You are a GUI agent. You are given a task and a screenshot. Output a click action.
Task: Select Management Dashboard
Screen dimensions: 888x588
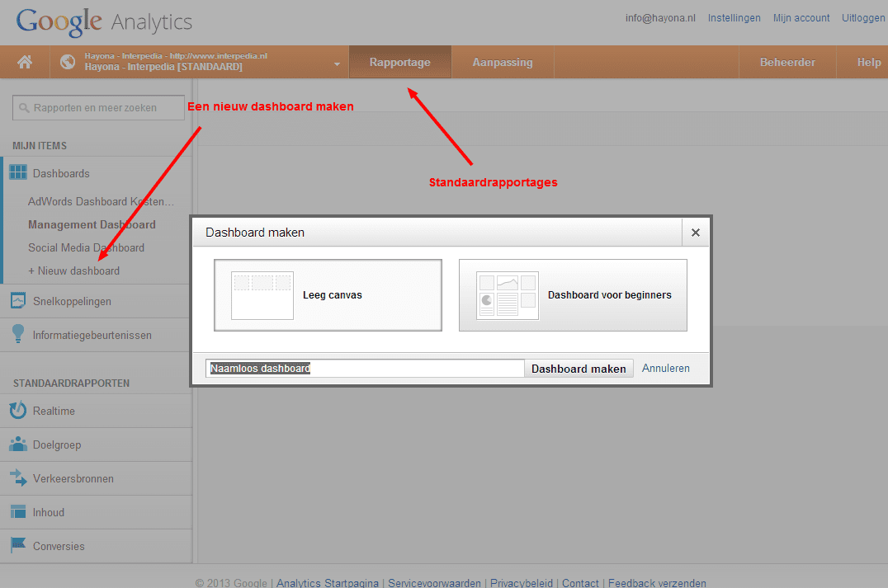92,224
